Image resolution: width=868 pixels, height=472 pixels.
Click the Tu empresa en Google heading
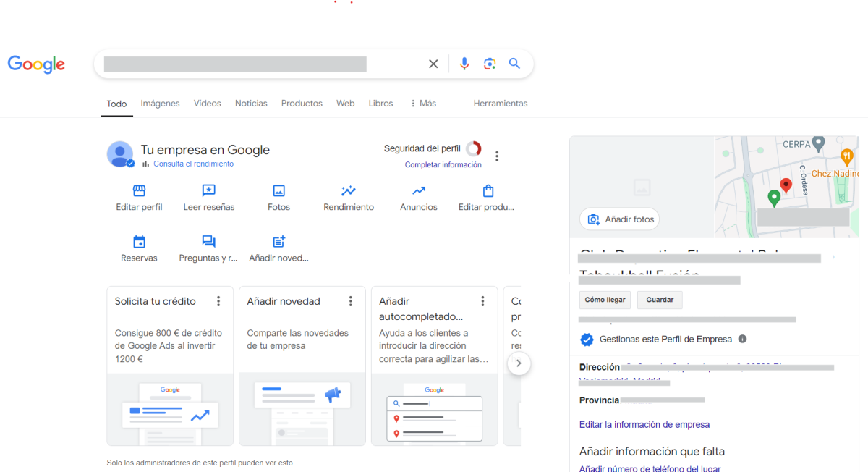tap(205, 150)
